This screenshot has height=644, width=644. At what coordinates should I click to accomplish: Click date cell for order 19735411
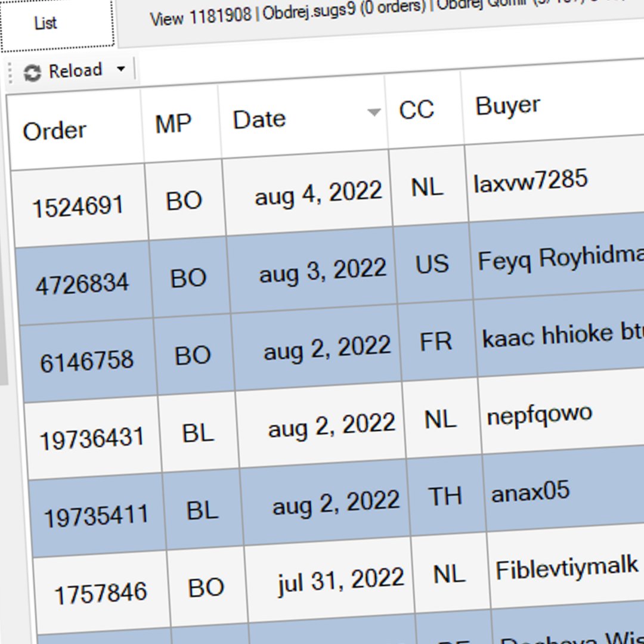(336, 503)
